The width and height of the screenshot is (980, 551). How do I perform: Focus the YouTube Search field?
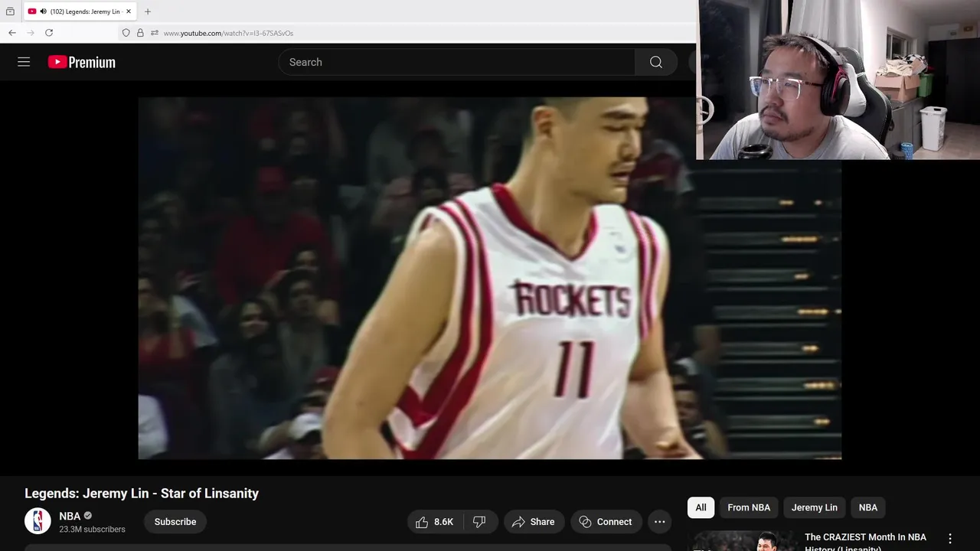(456, 62)
